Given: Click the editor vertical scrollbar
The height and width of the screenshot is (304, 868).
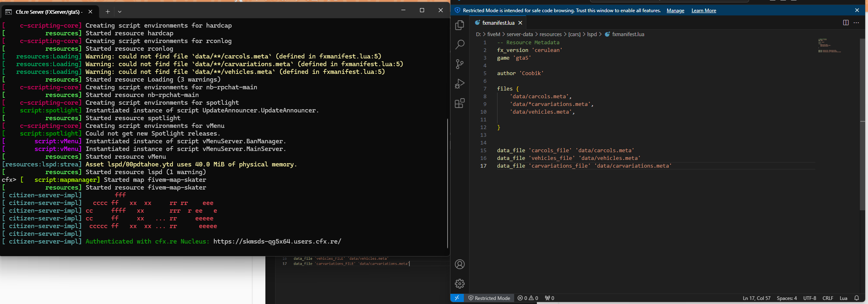Looking at the screenshot, I should point(862,122).
